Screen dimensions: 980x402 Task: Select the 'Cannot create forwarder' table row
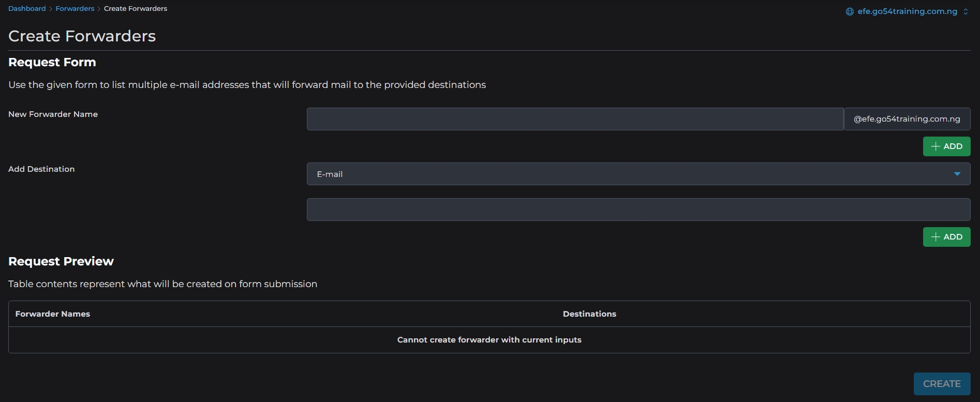[x=489, y=340]
